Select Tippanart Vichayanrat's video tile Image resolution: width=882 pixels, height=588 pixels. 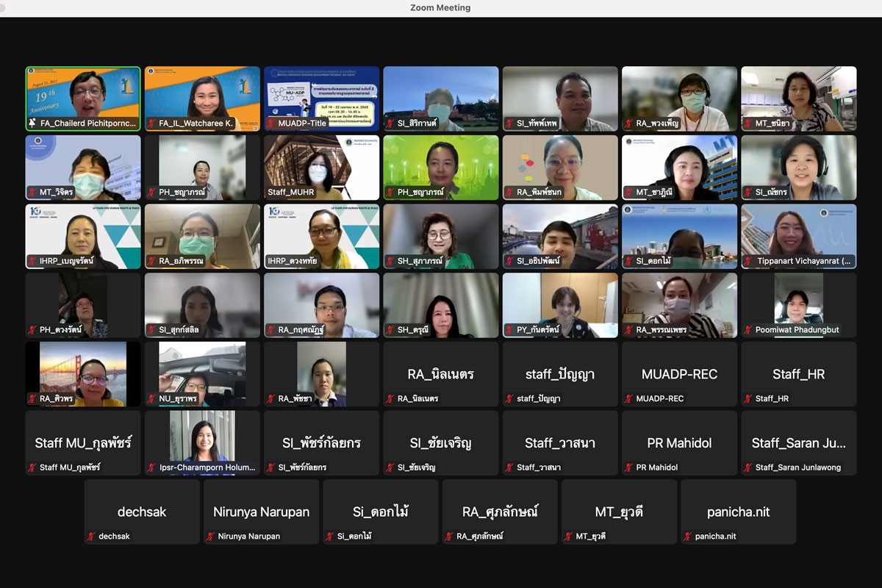(798, 236)
